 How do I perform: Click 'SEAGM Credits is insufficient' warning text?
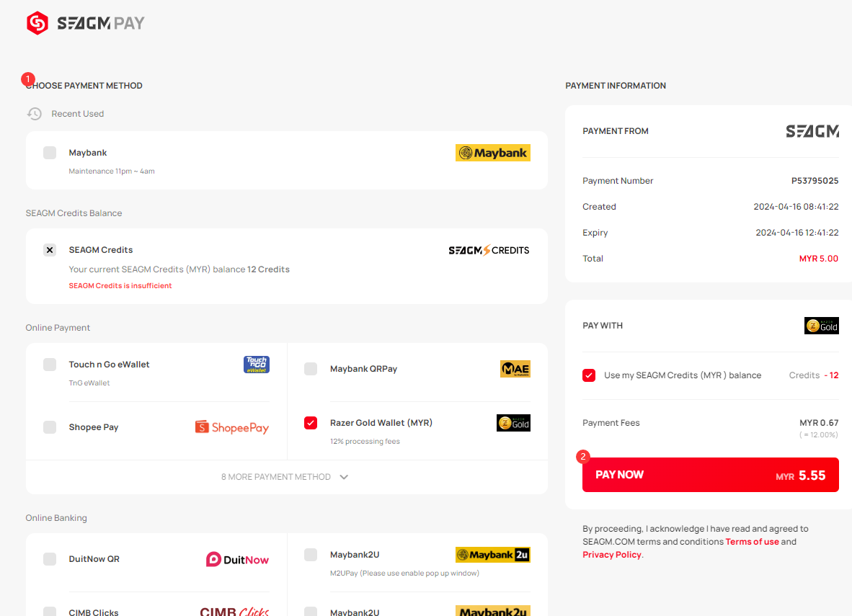click(120, 286)
